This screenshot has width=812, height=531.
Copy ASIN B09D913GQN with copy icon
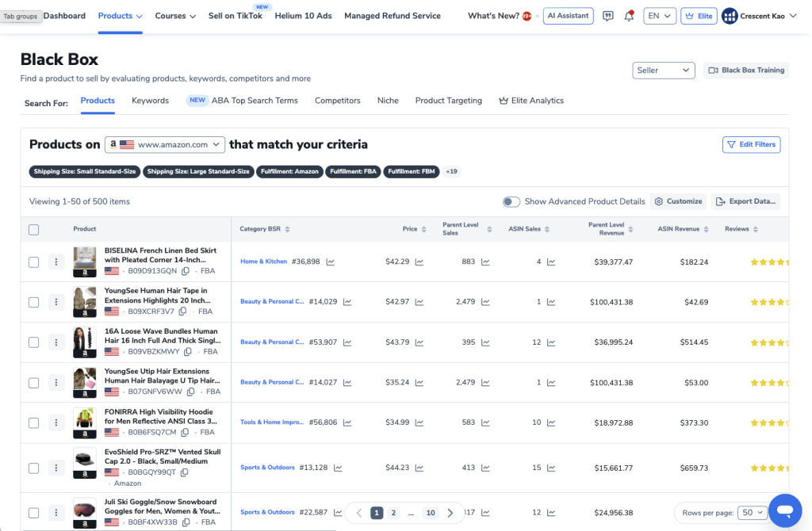(185, 271)
